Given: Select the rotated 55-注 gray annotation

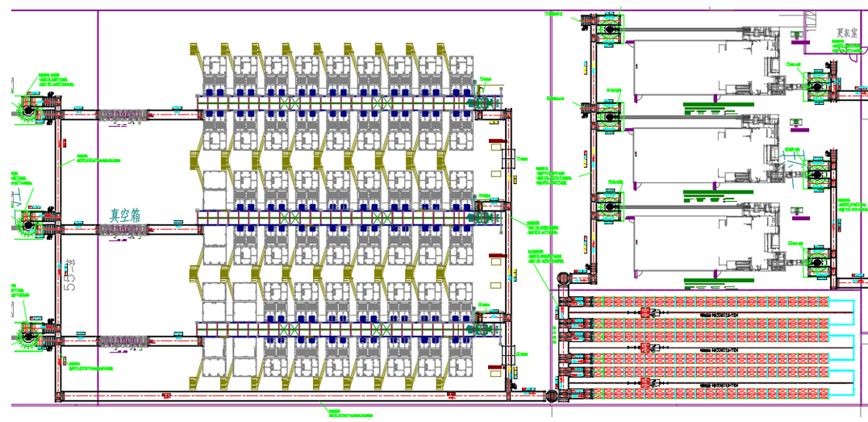Looking at the screenshot, I should click(x=69, y=269).
